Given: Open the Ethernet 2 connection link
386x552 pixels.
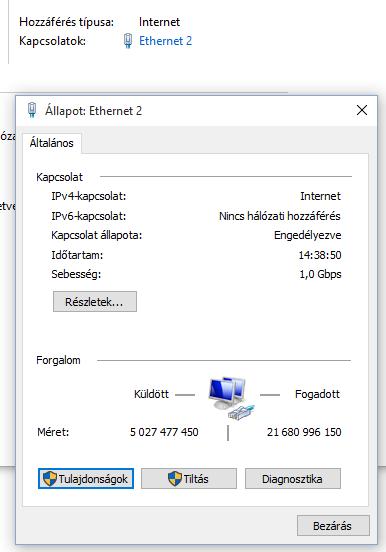Looking at the screenshot, I should 165,41.
